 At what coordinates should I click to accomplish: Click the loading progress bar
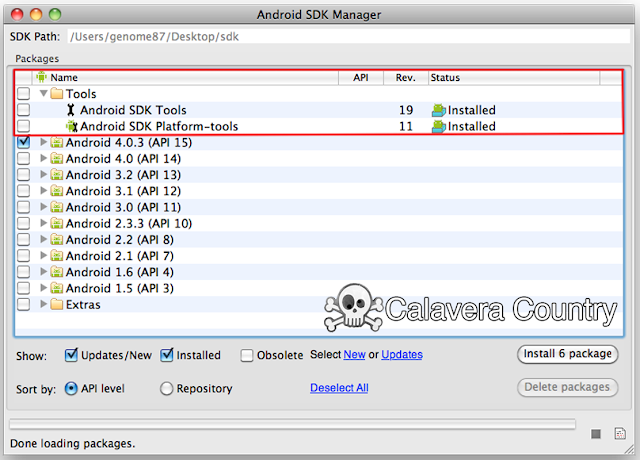[x=292, y=424]
